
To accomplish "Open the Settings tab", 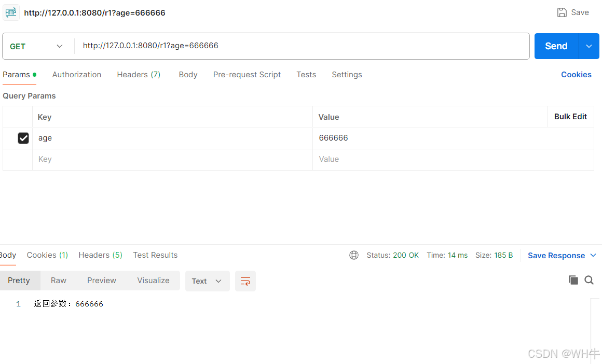I will pyautogui.click(x=347, y=75).
